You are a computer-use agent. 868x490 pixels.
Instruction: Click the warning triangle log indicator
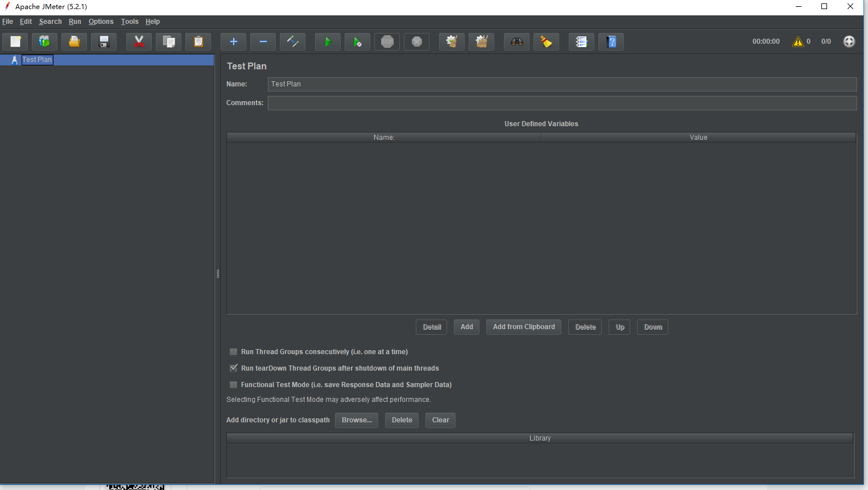pyautogui.click(x=798, y=41)
